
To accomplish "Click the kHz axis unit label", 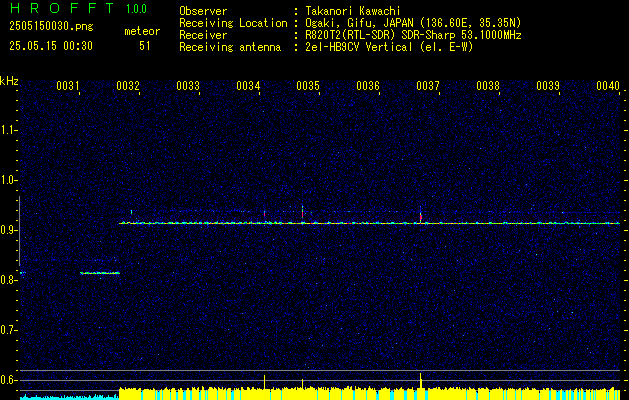I will pyautogui.click(x=9, y=81).
